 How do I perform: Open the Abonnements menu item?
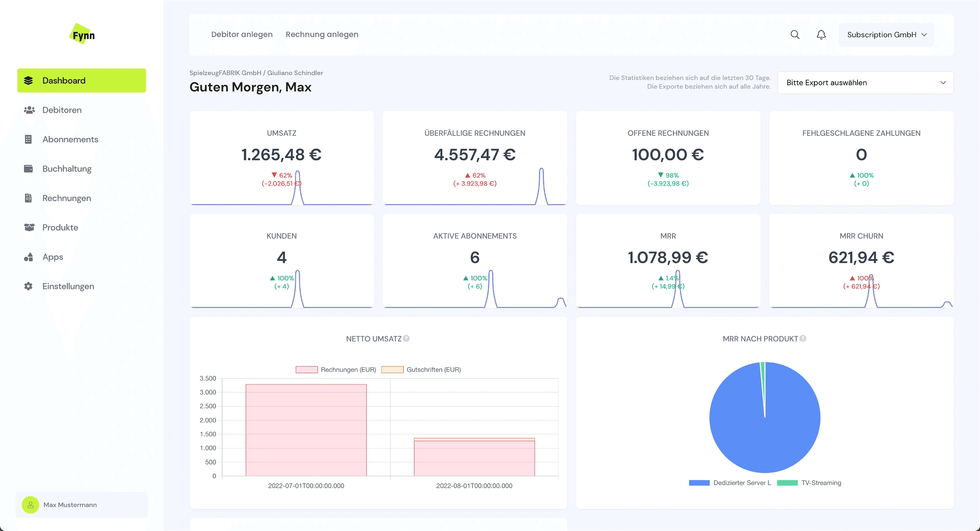coord(70,140)
